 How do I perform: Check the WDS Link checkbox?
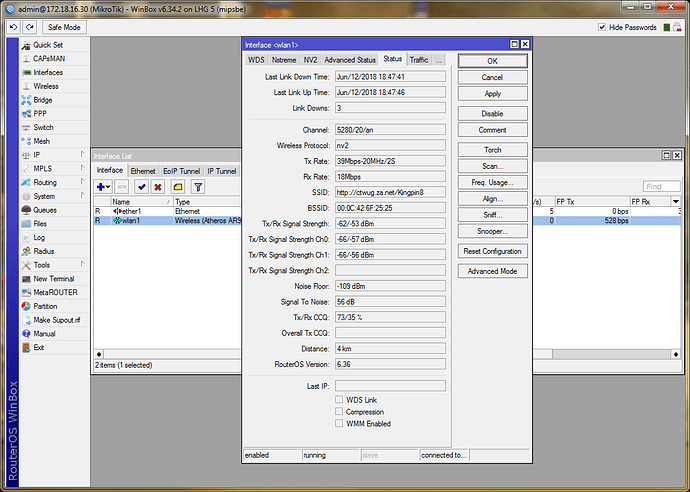(x=340, y=399)
